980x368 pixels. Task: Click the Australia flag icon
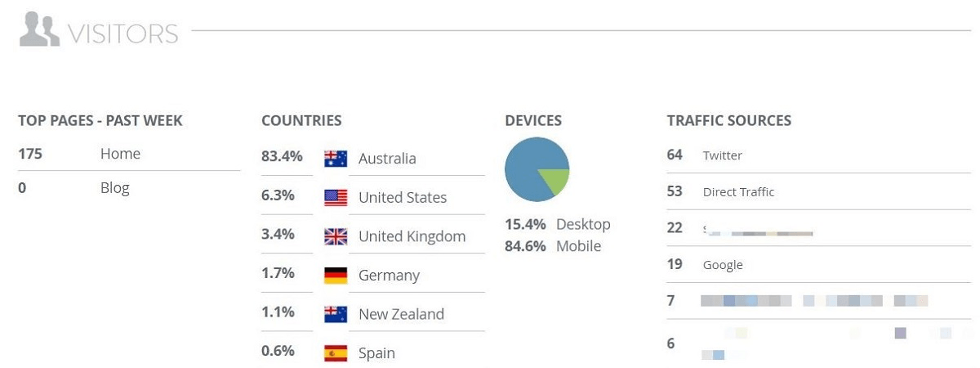click(x=336, y=159)
